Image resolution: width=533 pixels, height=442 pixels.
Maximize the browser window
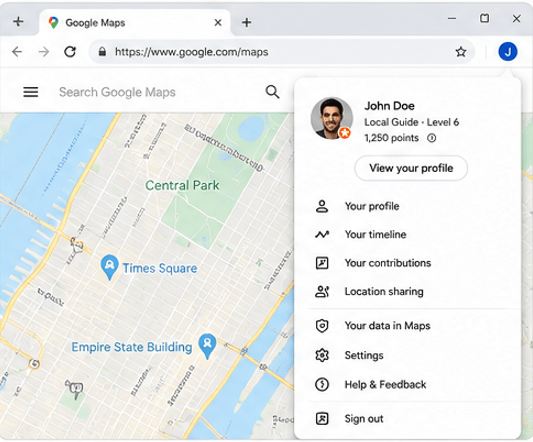tap(484, 18)
